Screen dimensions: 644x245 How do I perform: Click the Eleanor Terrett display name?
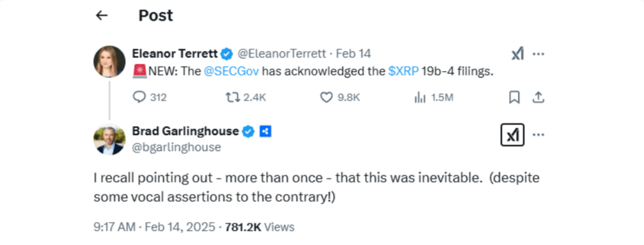click(175, 54)
